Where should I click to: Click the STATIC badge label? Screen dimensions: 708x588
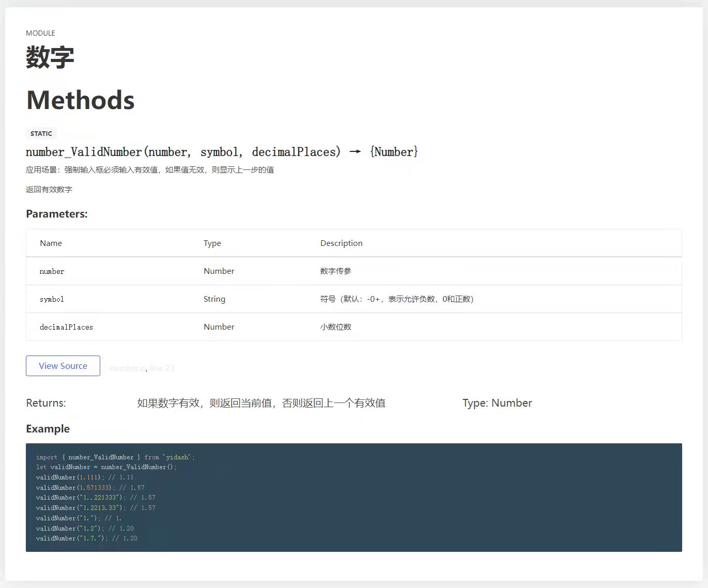coord(41,133)
